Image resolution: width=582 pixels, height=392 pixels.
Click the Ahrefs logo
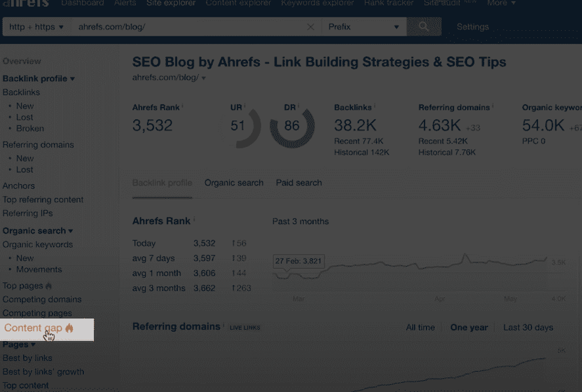coord(26,3)
